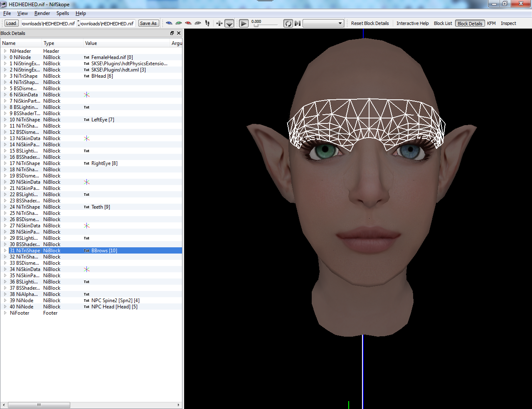Click the Txt icon on 8 BSLighting row

86,107
